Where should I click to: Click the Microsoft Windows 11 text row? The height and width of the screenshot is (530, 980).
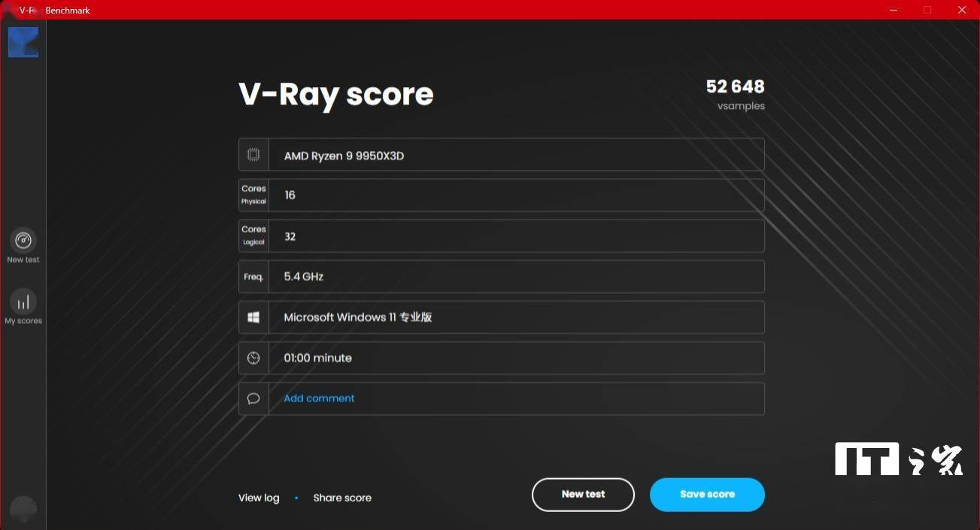516,317
